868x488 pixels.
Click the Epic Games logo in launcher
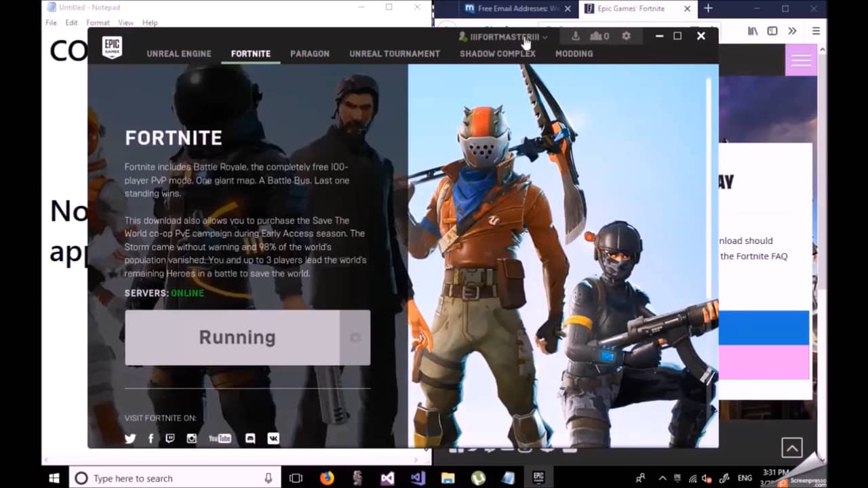click(112, 47)
